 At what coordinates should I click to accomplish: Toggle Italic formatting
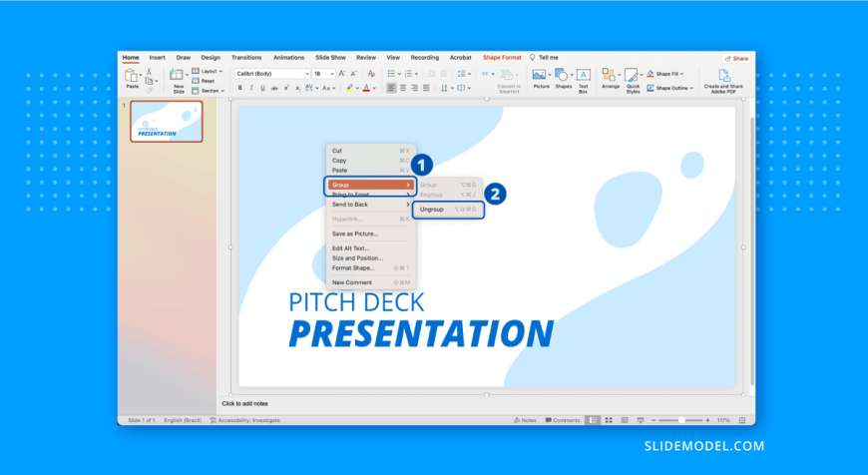(250, 88)
